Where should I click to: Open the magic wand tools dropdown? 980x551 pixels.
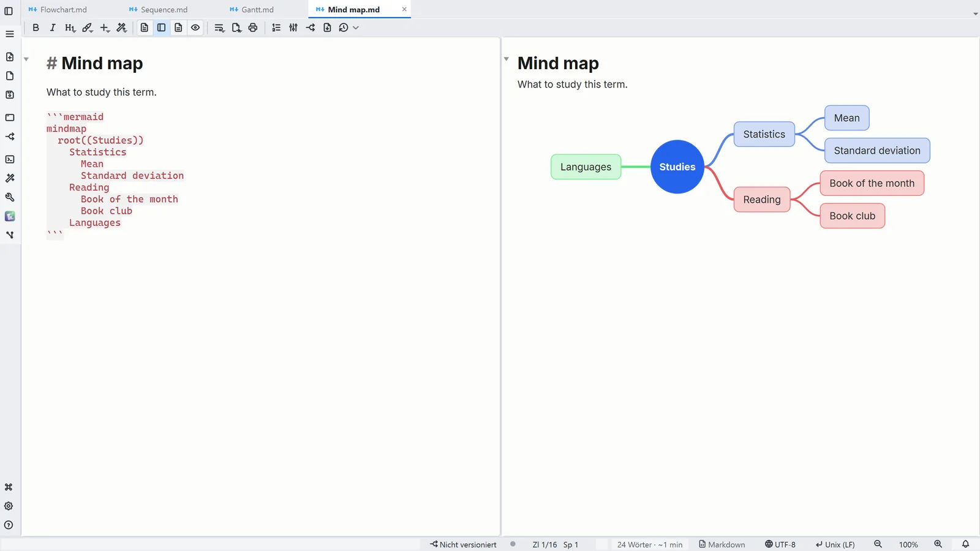[122, 28]
